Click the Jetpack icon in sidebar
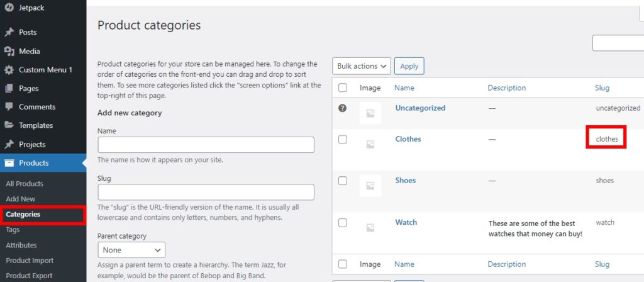This screenshot has width=644, height=282. click(x=9, y=8)
